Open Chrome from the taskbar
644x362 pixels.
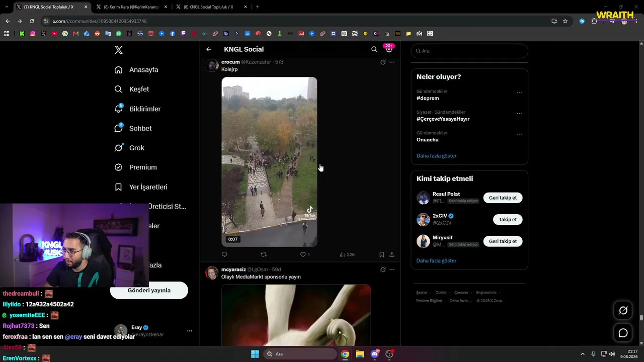(345, 354)
